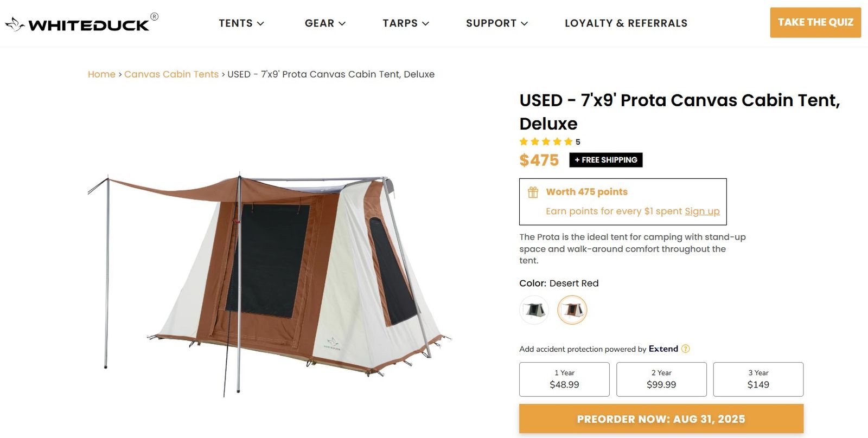Image resolution: width=868 pixels, height=438 pixels.
Task: Go to Canvas Cabin Tents breadcrumb
Action: coord(171,74)
